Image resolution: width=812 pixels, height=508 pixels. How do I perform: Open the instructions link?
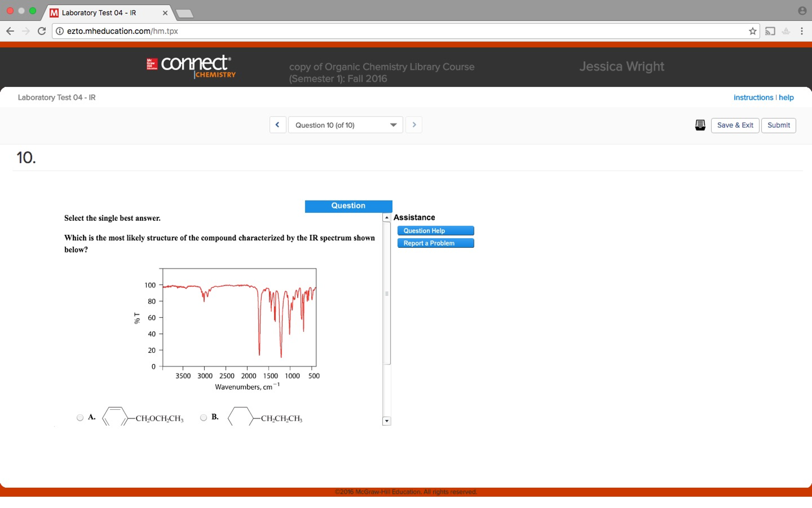coord(753,97)
